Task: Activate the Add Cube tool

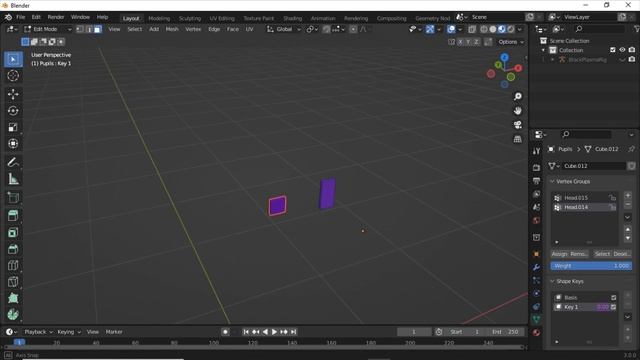Action: 13,198
